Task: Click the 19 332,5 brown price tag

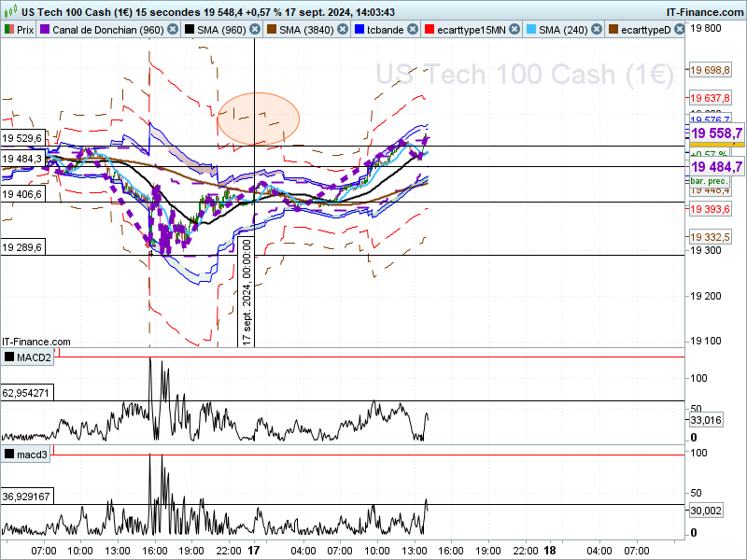Action: click(710, 237)
